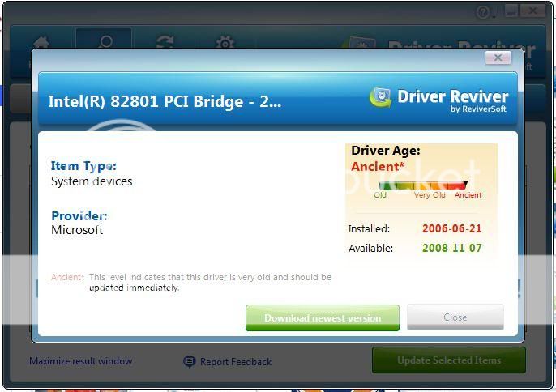The height and width of the screenshot is (392, 556).
Task: Minimize the Driver Reviver main window
Action: pos(511,11)
